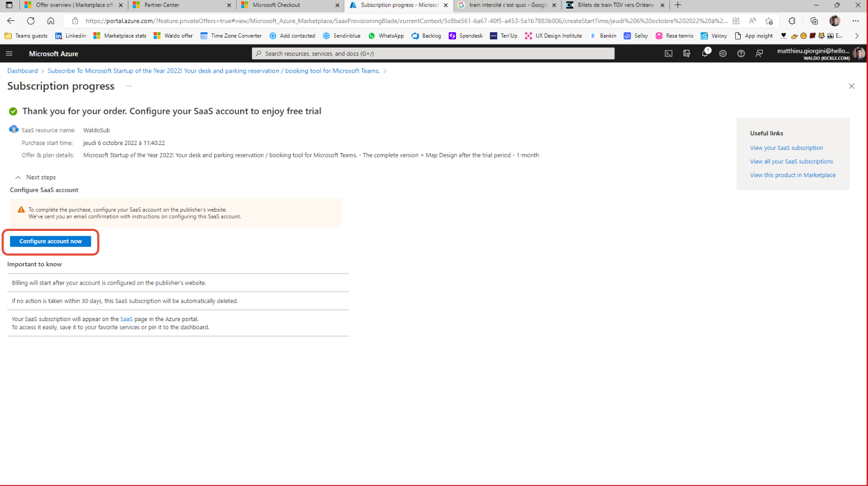View site information lock icon

point(75,21)
